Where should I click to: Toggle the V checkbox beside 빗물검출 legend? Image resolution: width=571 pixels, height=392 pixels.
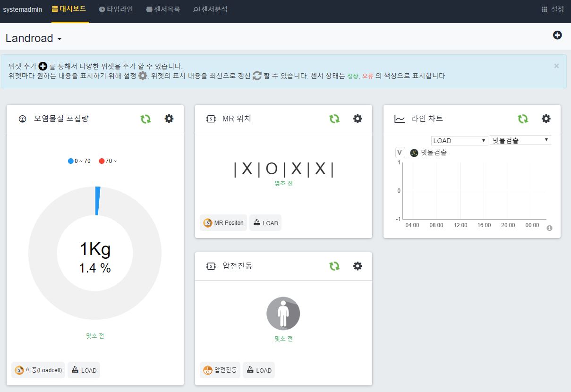[400, 153]
